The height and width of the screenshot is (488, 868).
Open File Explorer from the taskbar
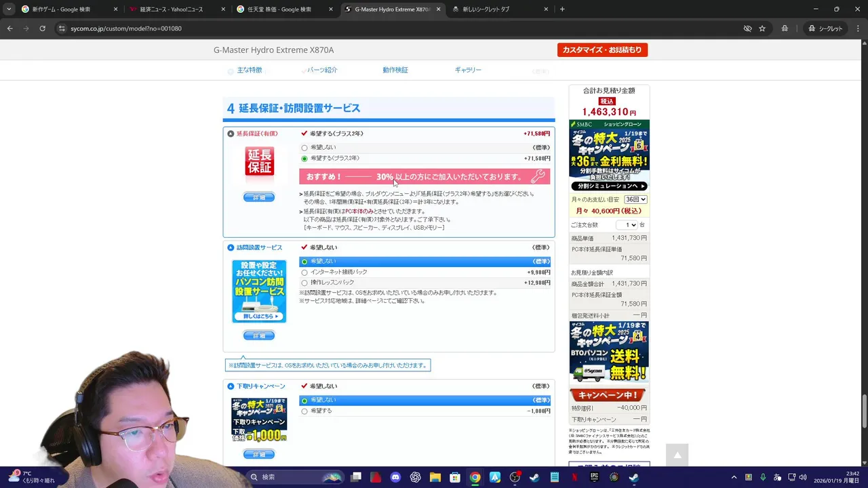click(x=435, y=477)
